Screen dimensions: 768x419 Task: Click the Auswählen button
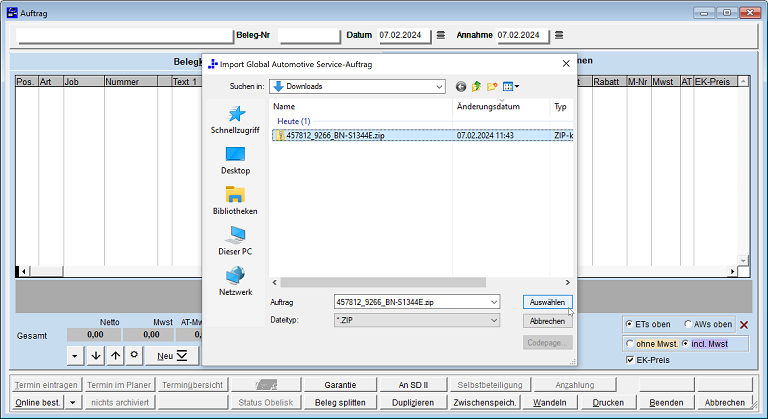[x=547, y=302]
